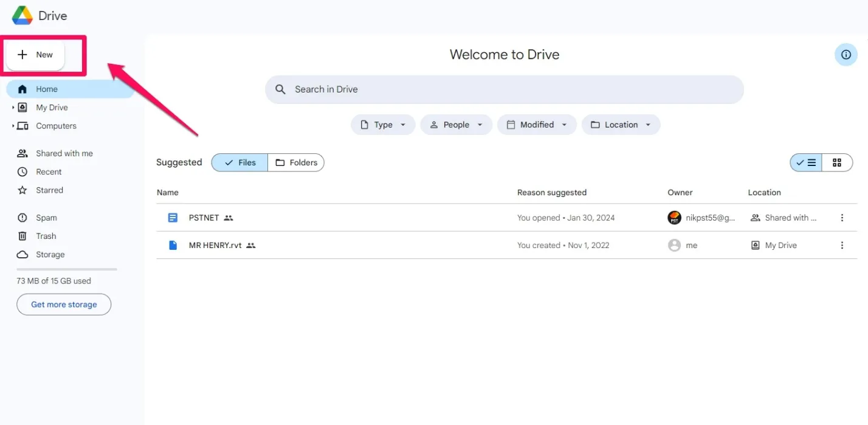
Task: Open more options for MR HENRY.rvt
Action: [842, 244]
